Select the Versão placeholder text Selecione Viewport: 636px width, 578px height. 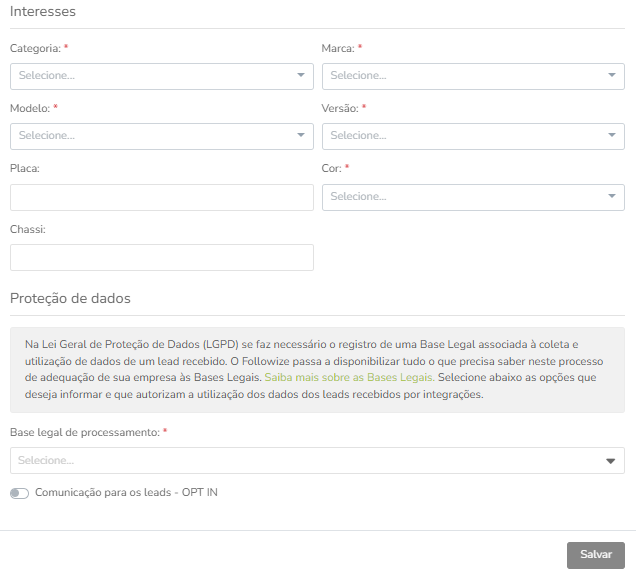[x=358, y=135]
